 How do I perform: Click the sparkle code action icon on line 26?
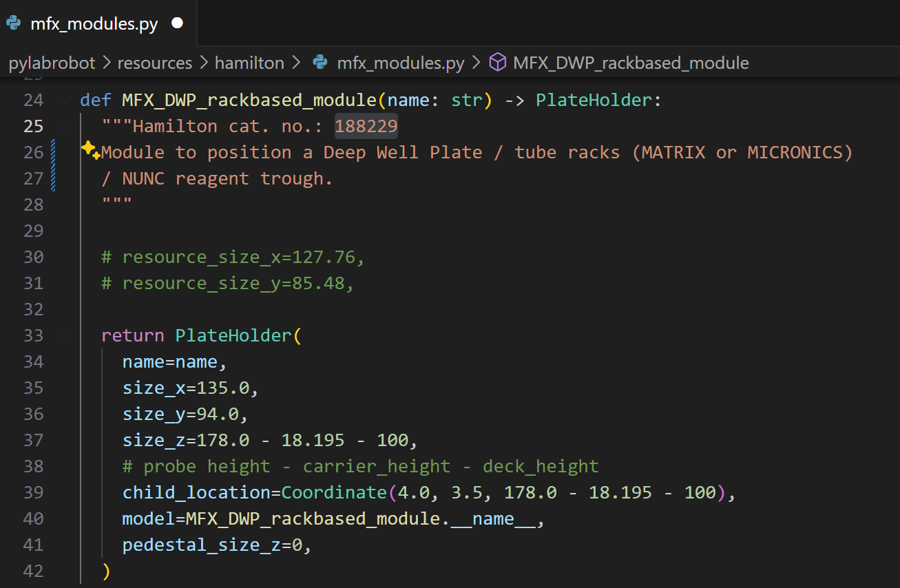90,149
